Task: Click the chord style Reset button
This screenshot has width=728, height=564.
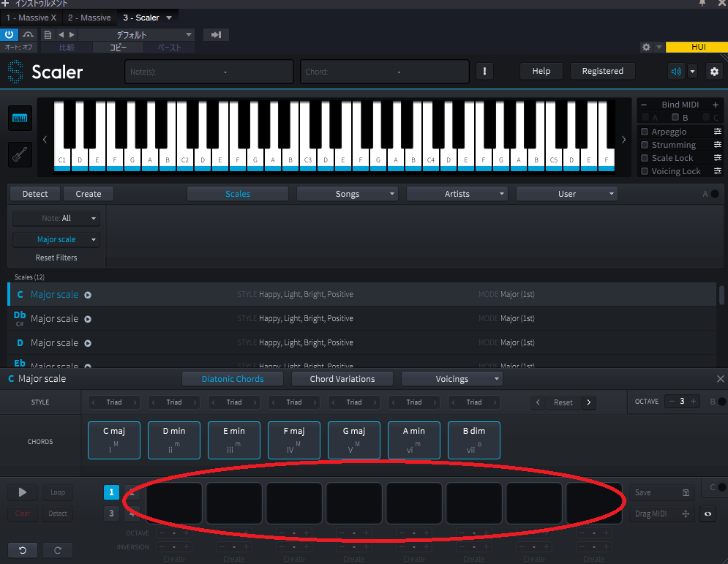Action: [563, 402]
